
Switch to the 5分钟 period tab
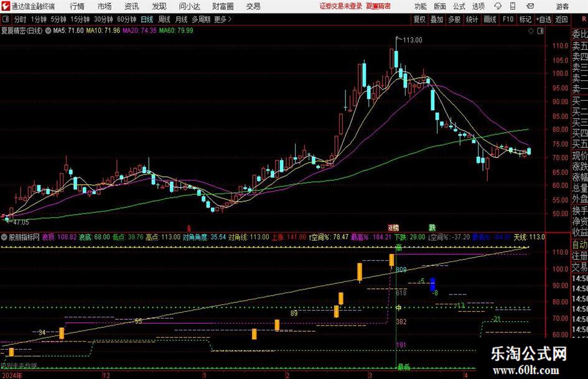tap(58, 19)
